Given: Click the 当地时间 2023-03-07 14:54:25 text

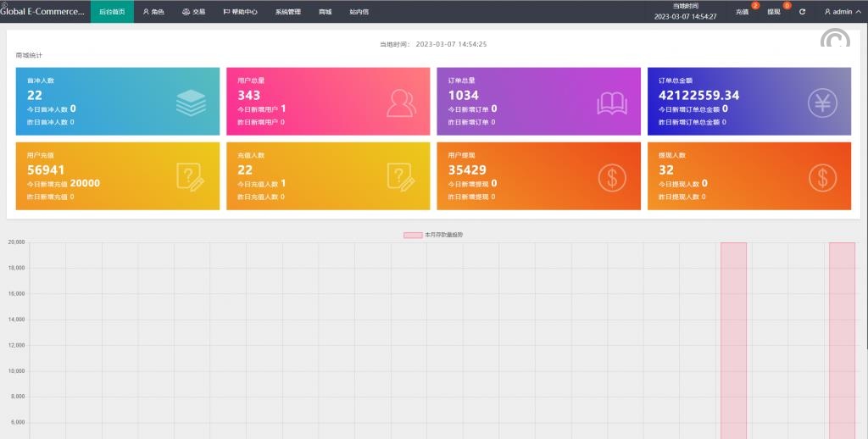Looking at the screenshot, I should pyautogui.click(x=433, y=44).
